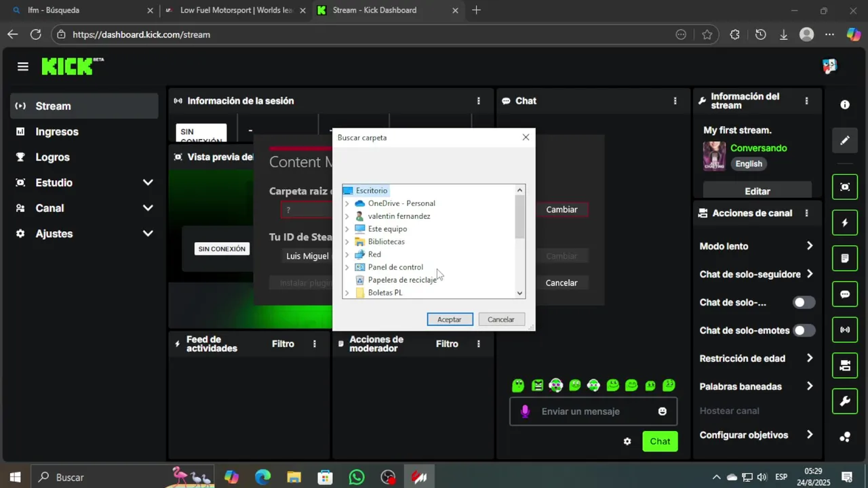Click the chat bubble icon in right sidebar
Screen dimensions: 868x488
(845, 294)
